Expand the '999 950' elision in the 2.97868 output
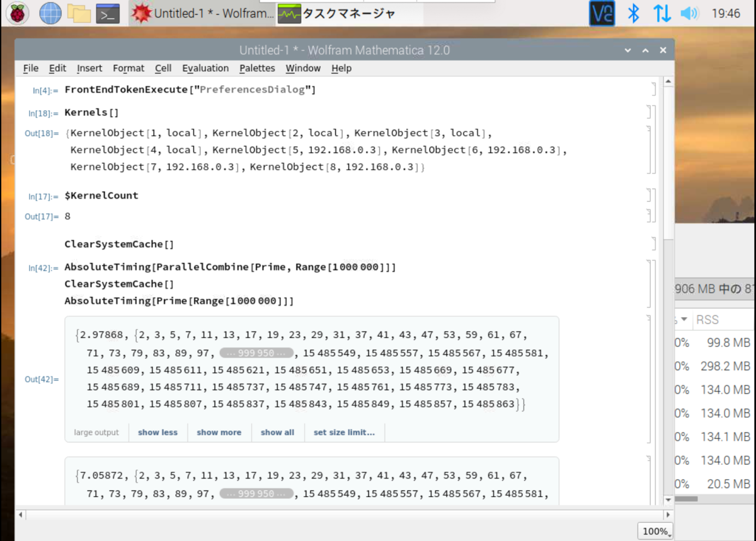 coord(256,353)
